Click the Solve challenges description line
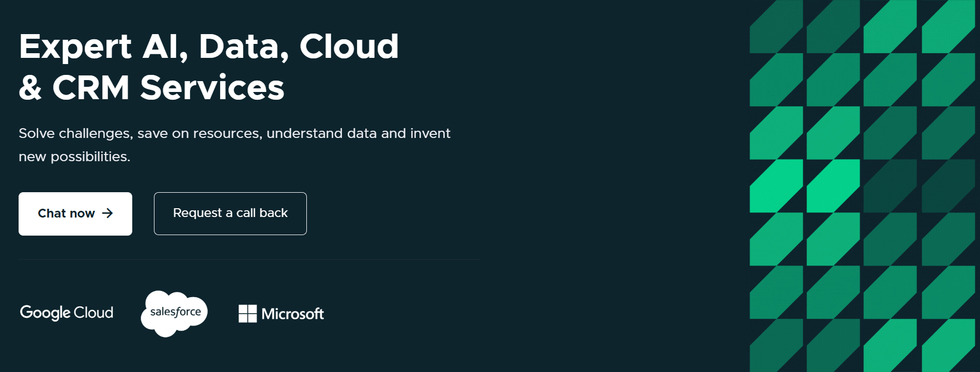This screenshot has height=372, width=980. pos(235,133)
